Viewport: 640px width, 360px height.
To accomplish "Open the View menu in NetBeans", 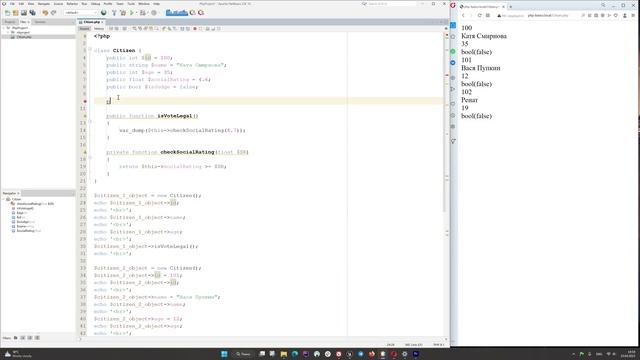I will coord(31,4).
